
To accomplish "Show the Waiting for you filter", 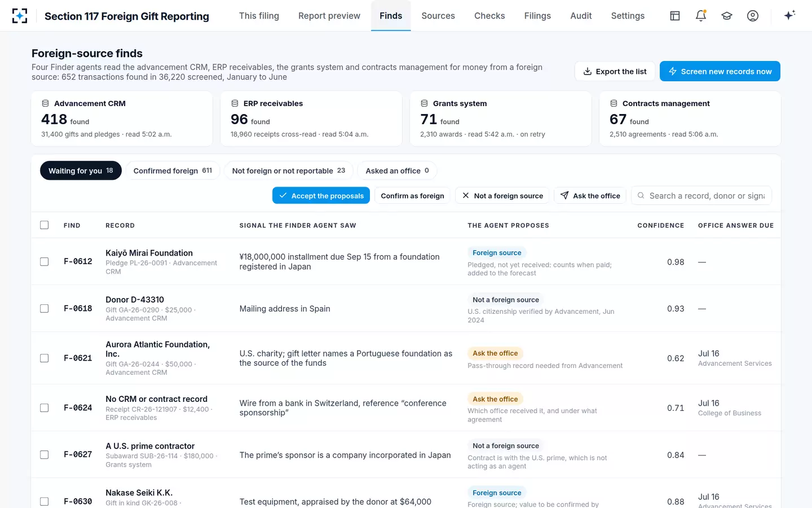I will [x=81, y=170].
